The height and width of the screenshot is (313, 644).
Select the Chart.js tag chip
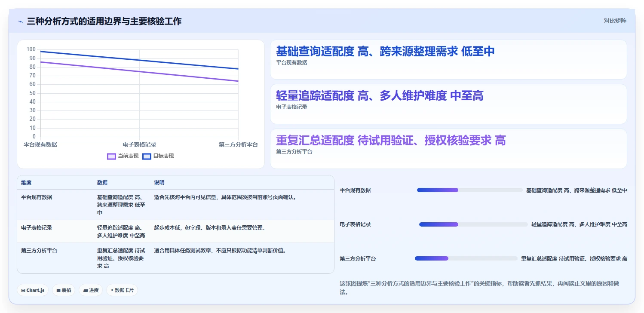[x=33, y=290]
